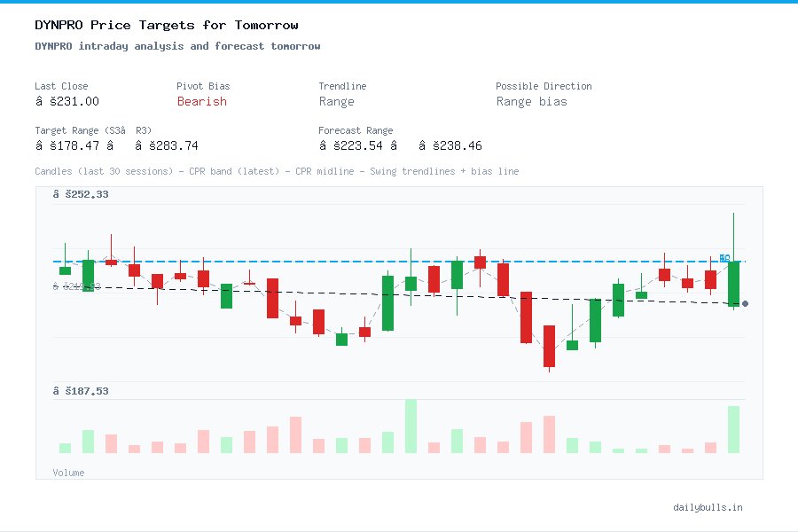
Task: Open the dailybulls.in link
Action: point(709,507)
